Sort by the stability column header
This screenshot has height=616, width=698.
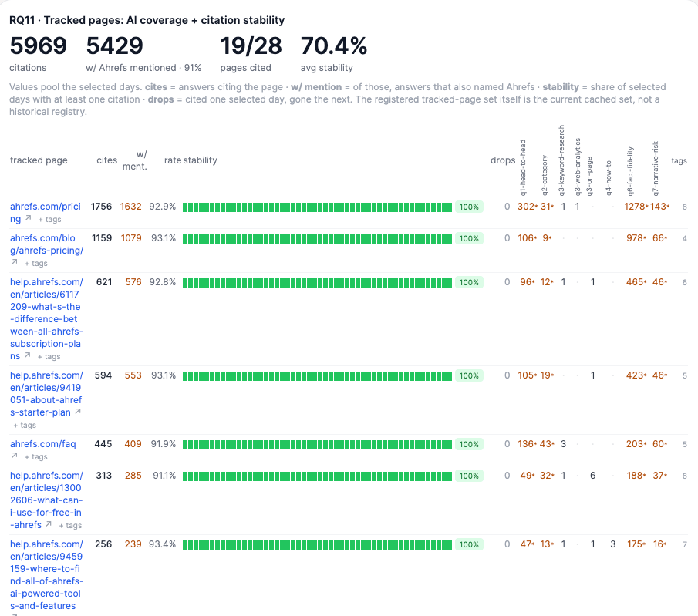point(201,160)
